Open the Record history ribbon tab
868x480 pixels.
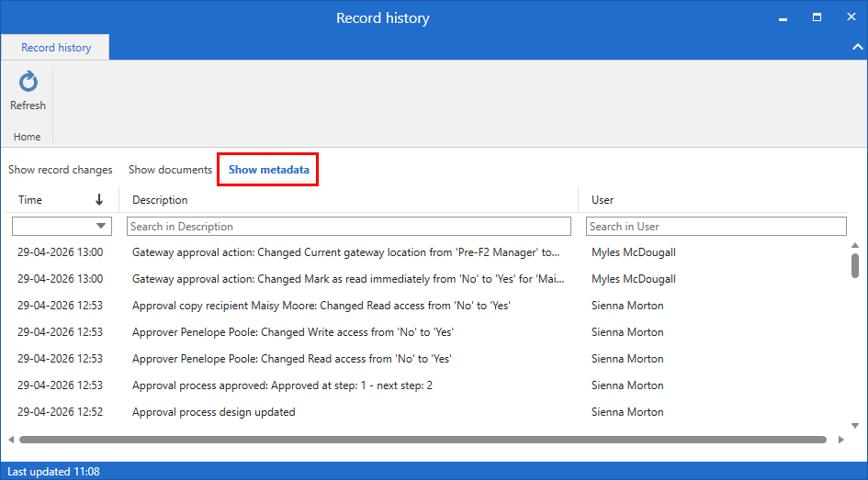coord(56,48)
